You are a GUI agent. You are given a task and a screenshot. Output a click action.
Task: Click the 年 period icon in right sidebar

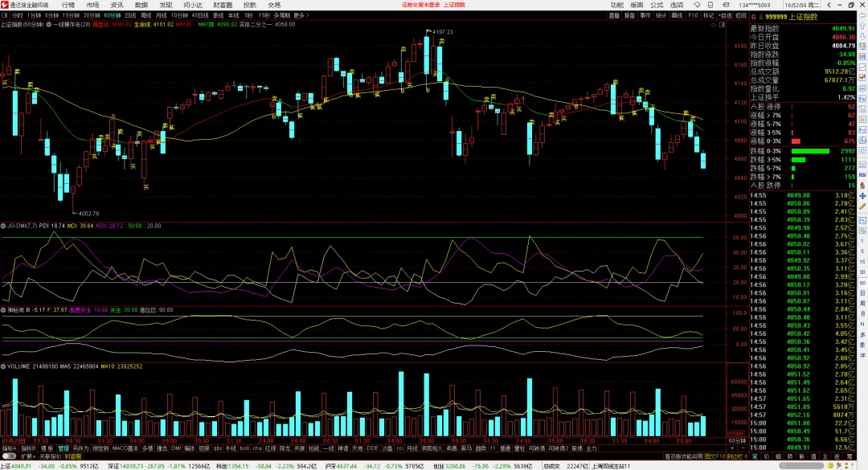tap(862, 355)
